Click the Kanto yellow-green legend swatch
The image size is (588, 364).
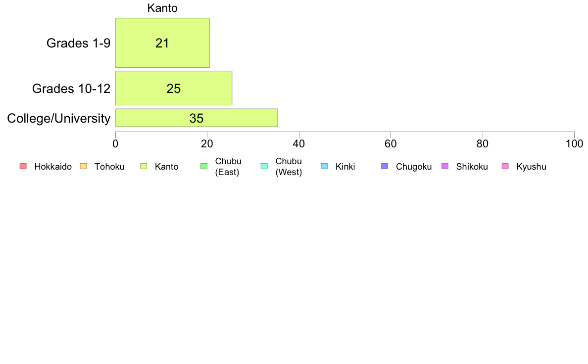pos(144,167)
